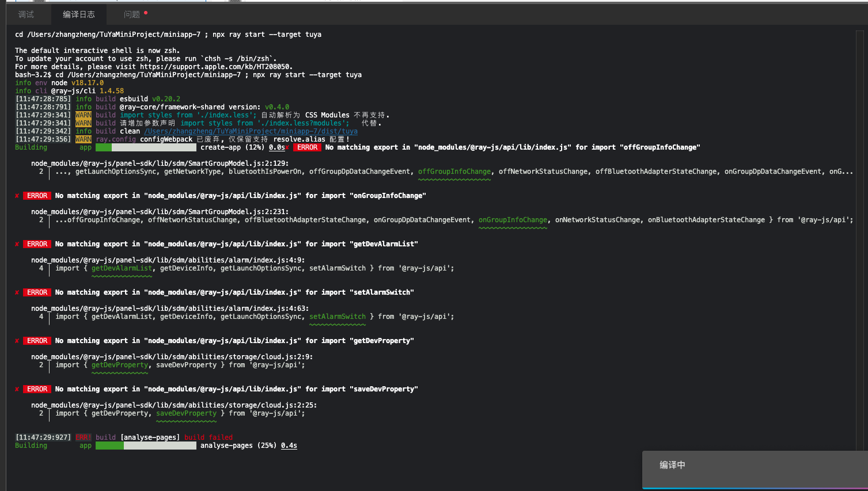Click the 'bash-3.2$' prompt
Viewport: 868px width, 491px height.
[x=33, y=75]
